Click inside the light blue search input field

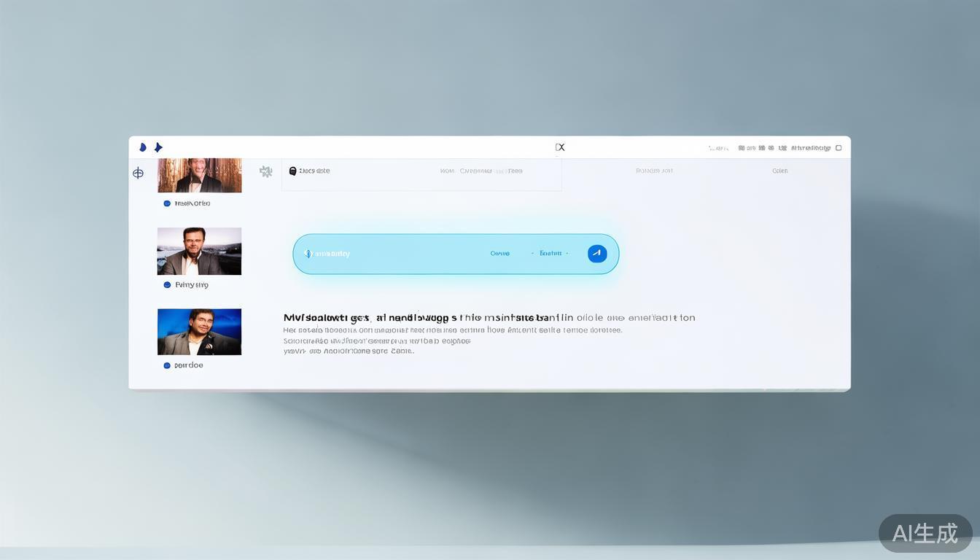(408, 254)
